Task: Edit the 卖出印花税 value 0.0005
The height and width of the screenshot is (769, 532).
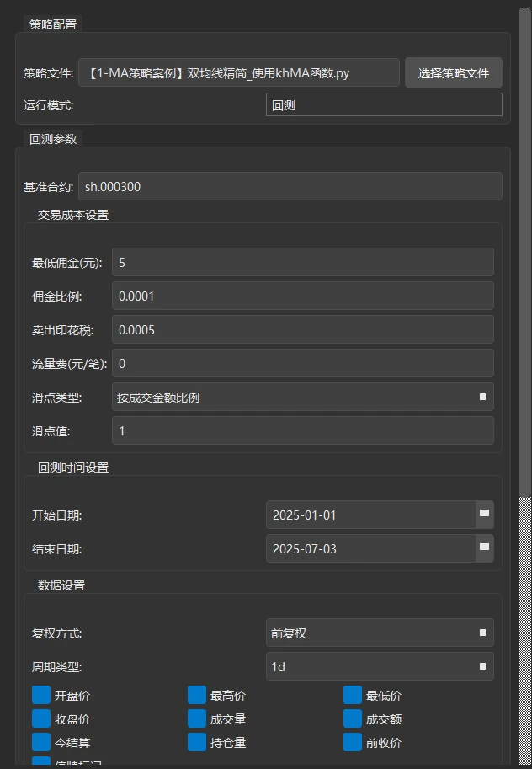Action: coord(302,329)
